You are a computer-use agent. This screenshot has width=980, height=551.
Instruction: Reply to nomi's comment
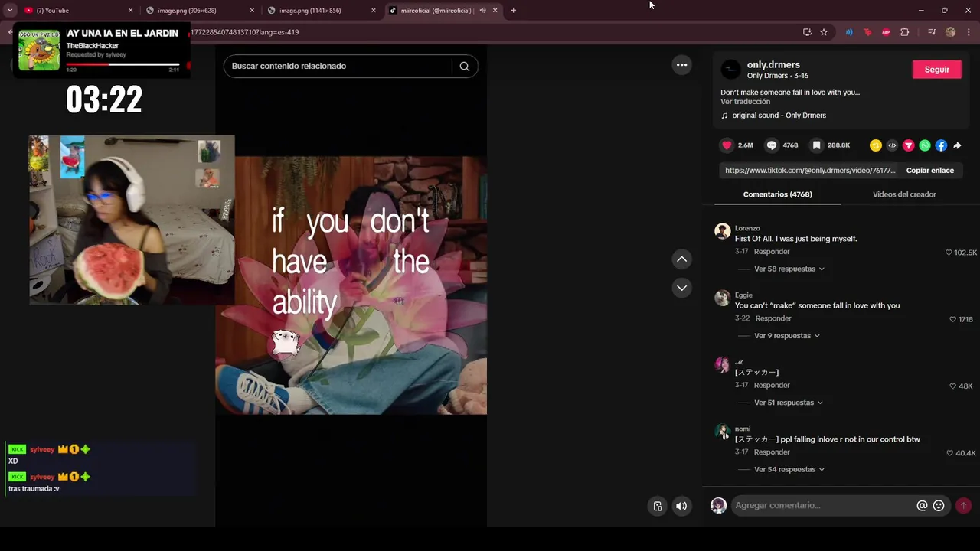(x=772, y=452)
